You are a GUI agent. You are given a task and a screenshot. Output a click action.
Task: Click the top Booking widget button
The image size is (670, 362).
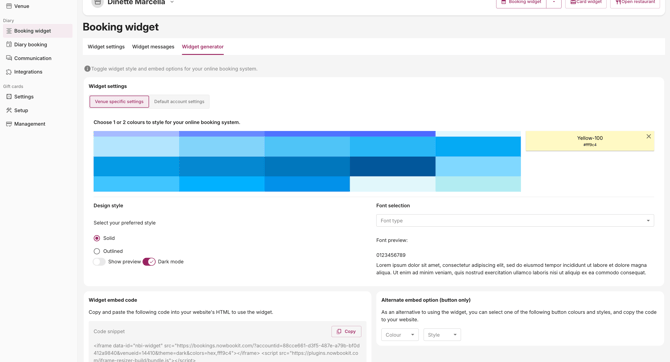tap(521, 3)
